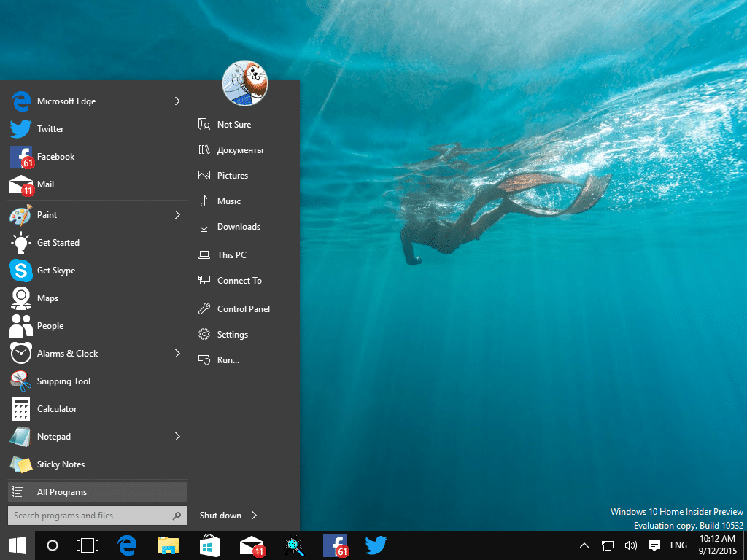Click the Store icon on the taskbar

tap(210, 545)
